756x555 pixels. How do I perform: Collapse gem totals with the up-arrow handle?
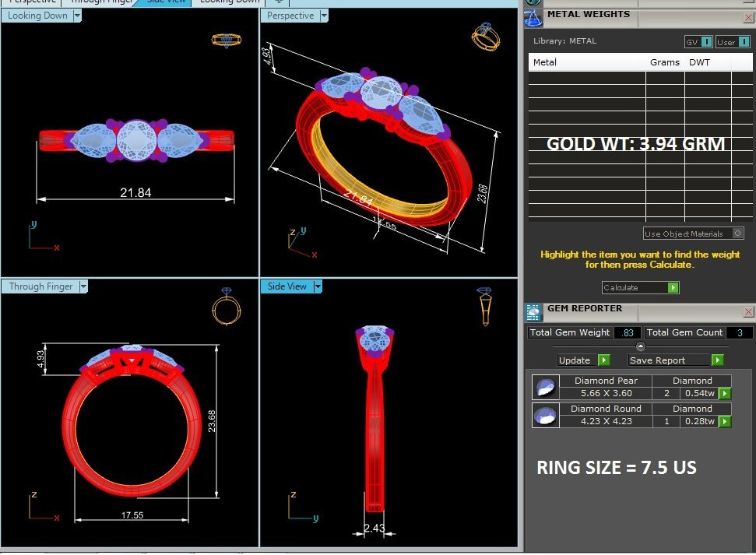640,346
